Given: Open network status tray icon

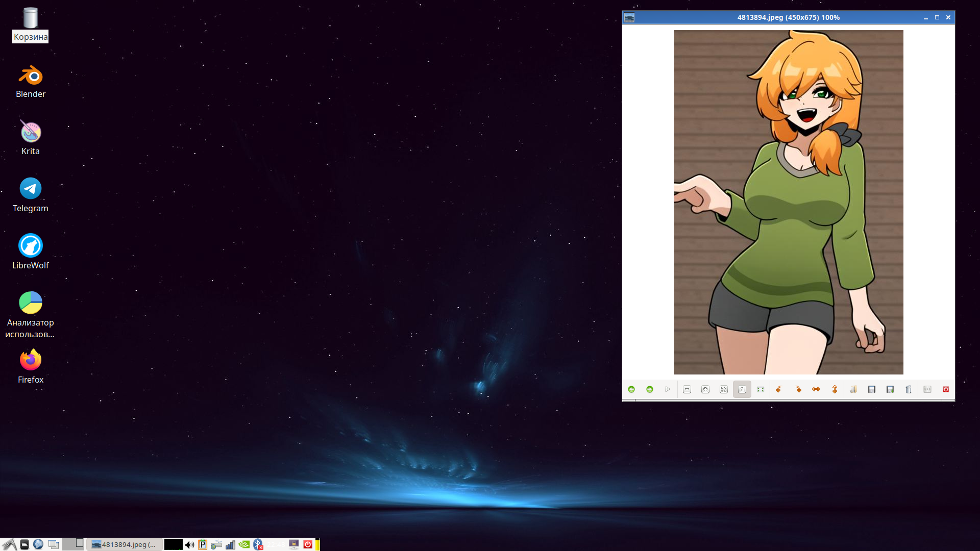Looking at the screenshot, I should 230,544.
